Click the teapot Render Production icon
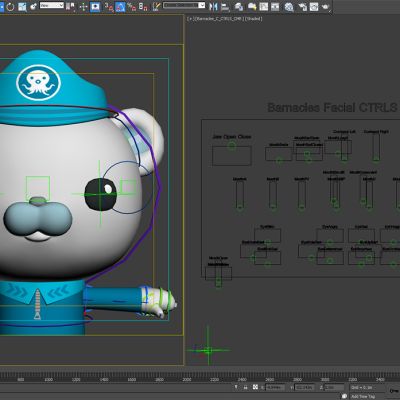 [x=326, y=6]
